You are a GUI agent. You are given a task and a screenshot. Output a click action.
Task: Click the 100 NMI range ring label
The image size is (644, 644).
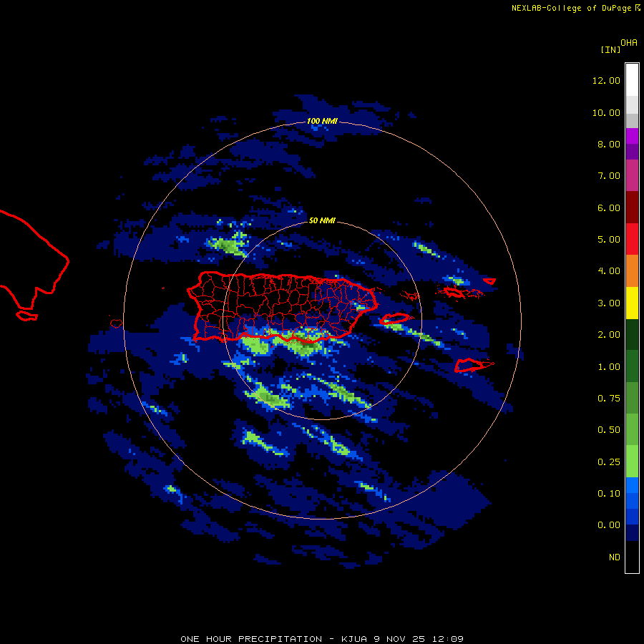point(322,121)
